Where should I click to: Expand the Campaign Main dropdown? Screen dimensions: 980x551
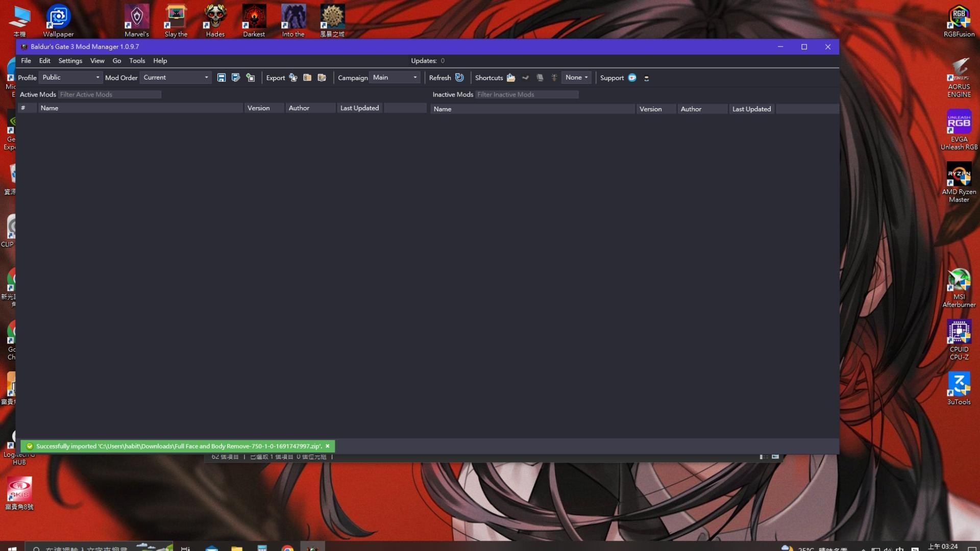(395, 78)
